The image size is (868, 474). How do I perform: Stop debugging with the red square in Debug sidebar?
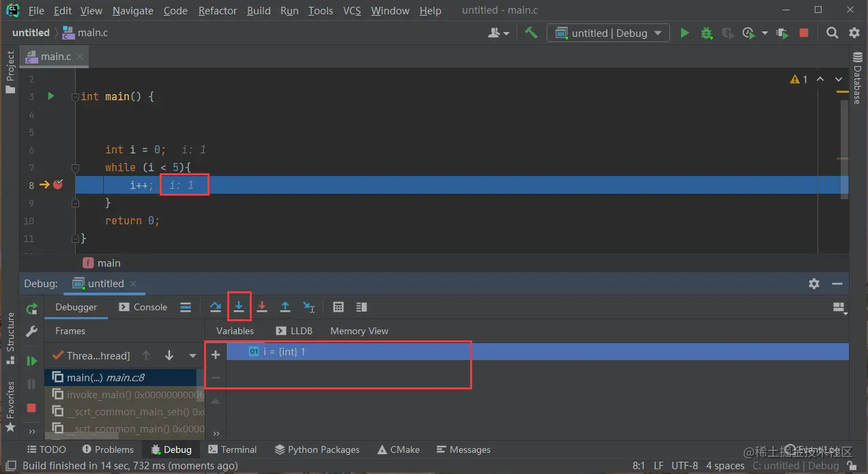[31, 407]
